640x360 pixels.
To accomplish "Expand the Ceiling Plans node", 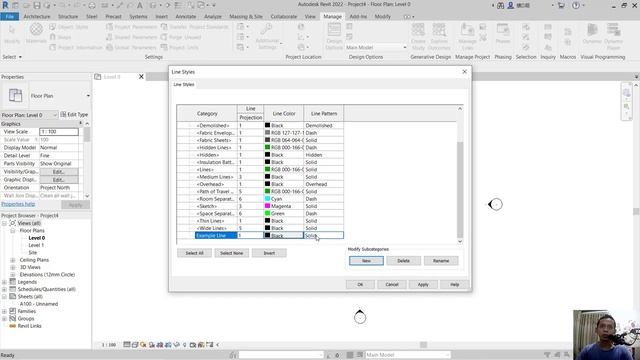I will tap(13, 260).
